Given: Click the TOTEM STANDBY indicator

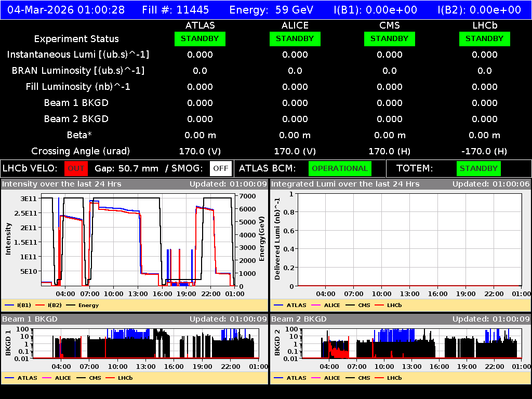Looking at the screenshot, I should 478,168.
